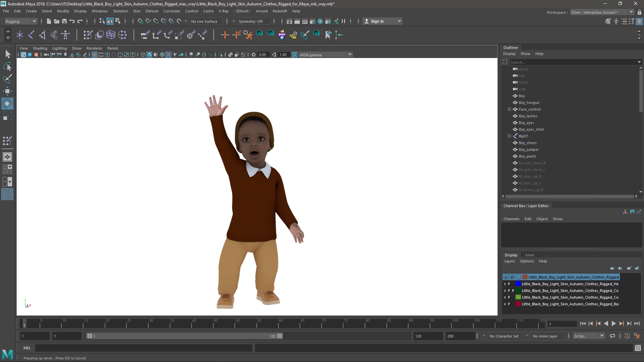Select Boy_jumper in the Outliner

(x=529, y=149)
